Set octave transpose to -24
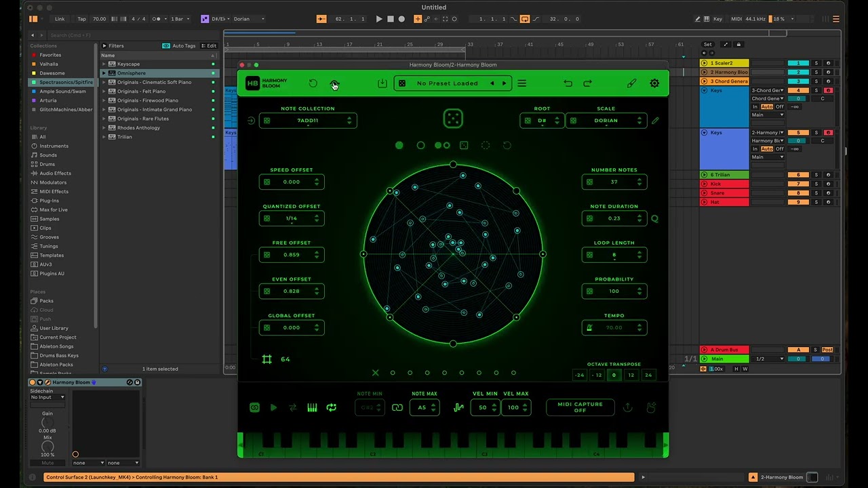Screen dimensions: 868x488 579,375
